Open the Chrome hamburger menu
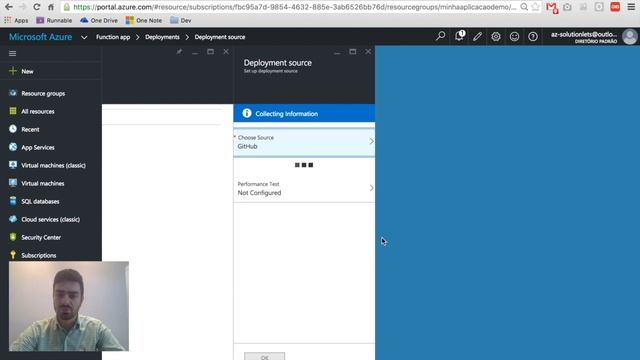The width and height of the screenshot is (640, 360). click(x=631, y=7)
